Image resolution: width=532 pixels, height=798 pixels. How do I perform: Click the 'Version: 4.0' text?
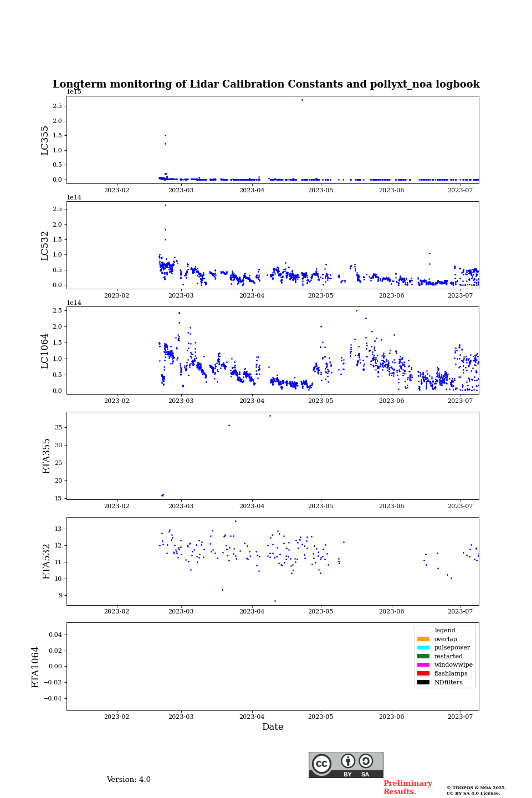[x=129, y=780]
